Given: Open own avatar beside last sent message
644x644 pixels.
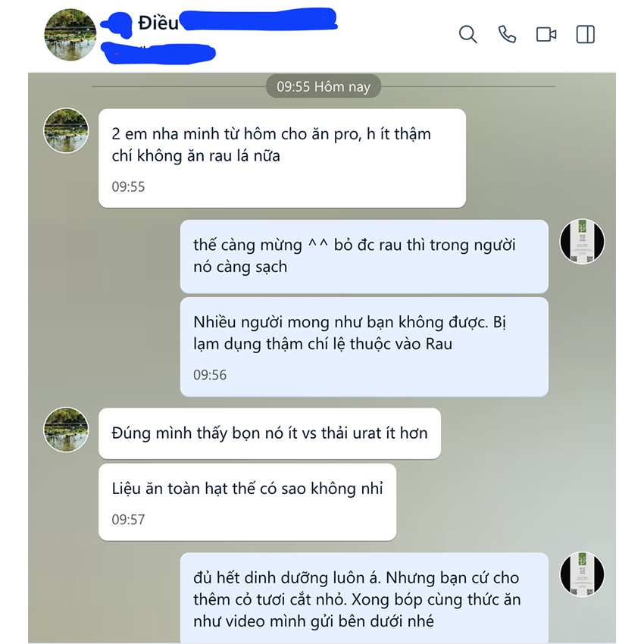Looking at the screenshot, I should click(x=583, y=574).
